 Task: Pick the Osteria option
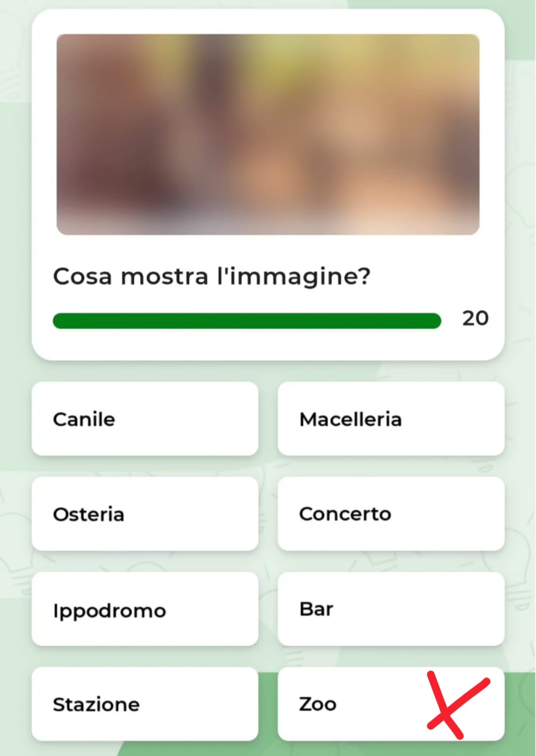click(145, 514)
